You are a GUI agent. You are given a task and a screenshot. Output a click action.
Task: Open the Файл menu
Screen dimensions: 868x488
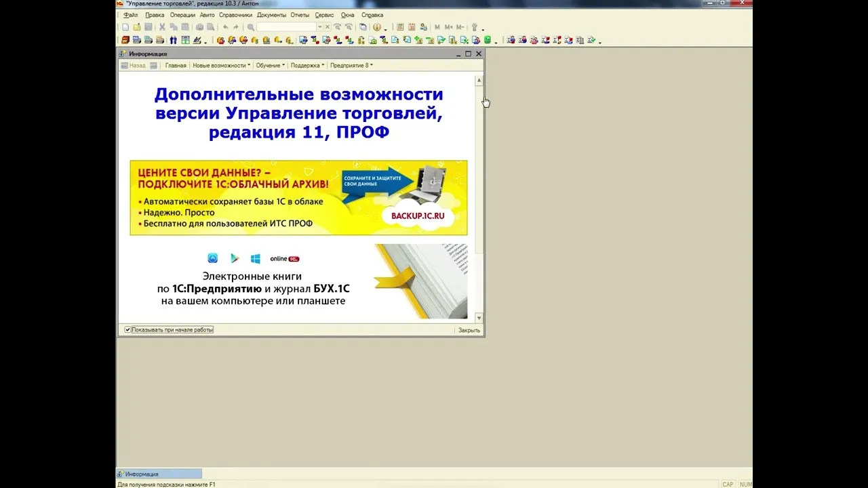131,15
